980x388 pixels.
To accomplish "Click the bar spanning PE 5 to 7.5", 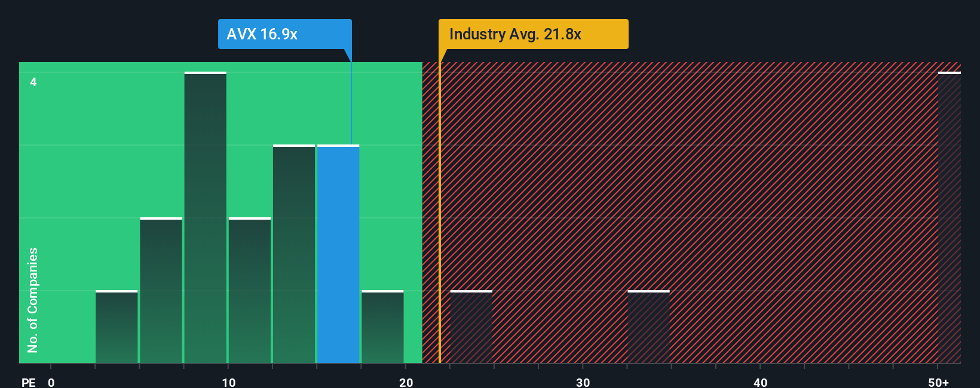I will (161, 290).
